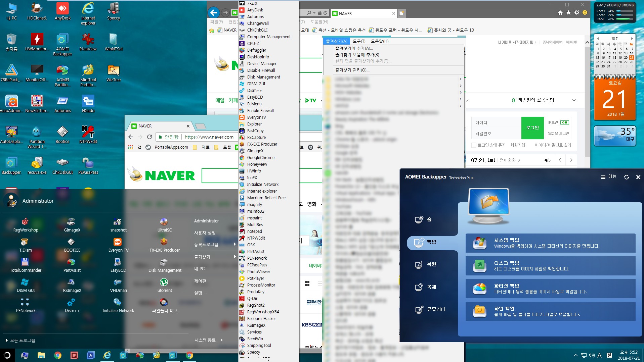Open TotalCommander in start menu
Image resolution: width=644 pixels, height=362 pixels.
26,265
